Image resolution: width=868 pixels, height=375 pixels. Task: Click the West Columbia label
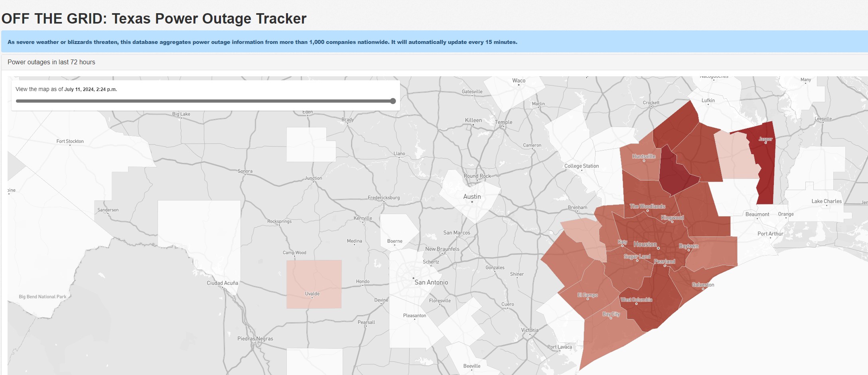coord(636,300)
